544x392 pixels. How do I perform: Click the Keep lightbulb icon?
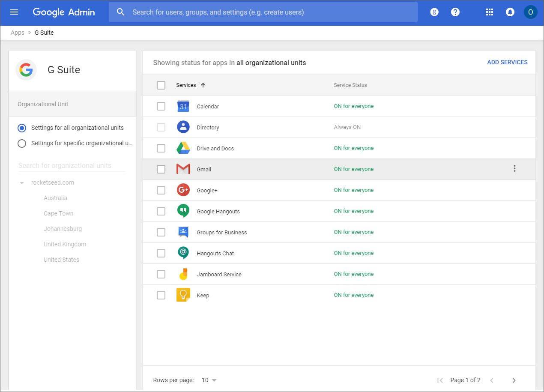tap(183, 295)
